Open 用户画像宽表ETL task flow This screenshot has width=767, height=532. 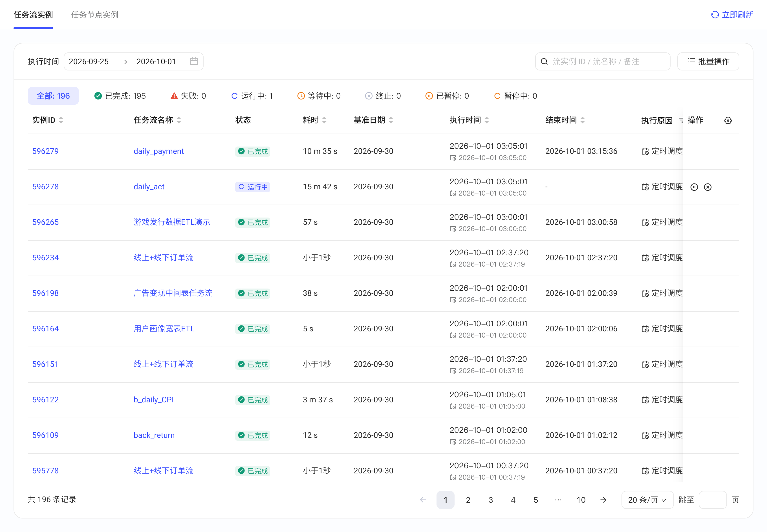[164, 329]
